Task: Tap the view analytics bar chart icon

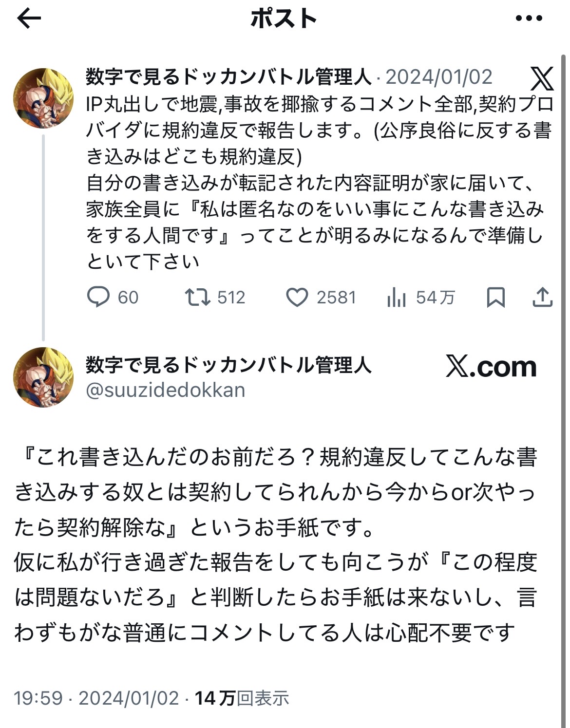Action: tap(397, 297)
